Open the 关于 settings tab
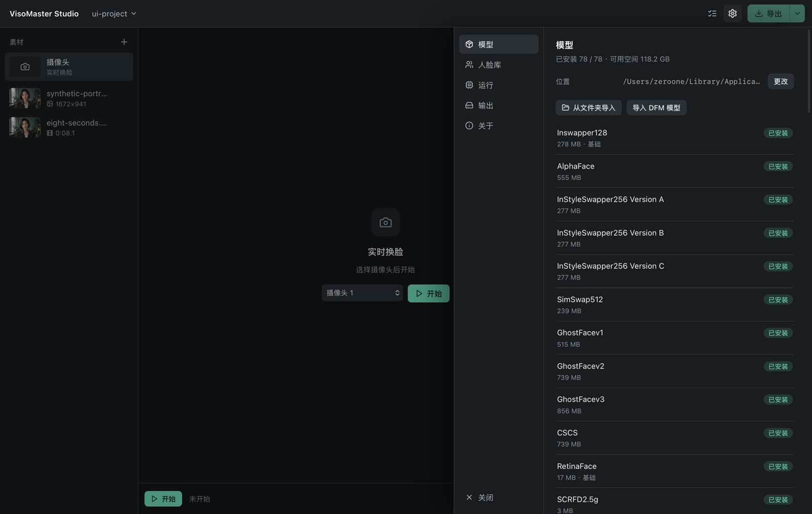812x514 pixels. point(499,125)
